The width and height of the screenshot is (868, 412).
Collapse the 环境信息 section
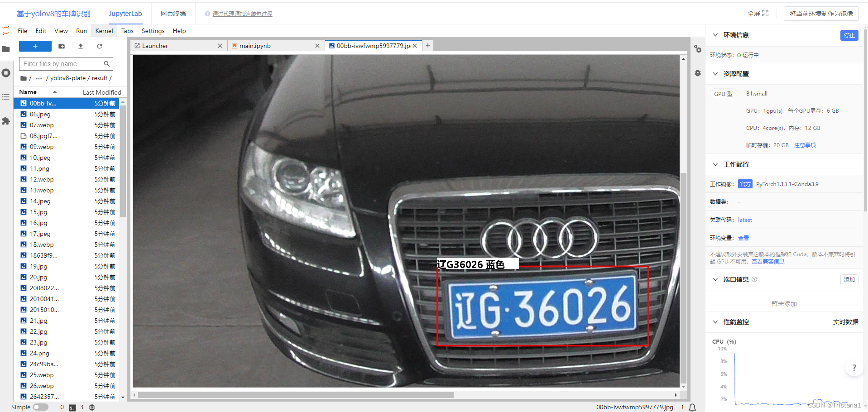715,35
